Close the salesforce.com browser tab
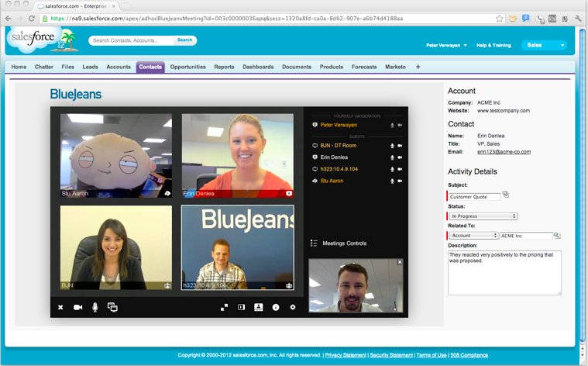Viewport: 588px width, 366px height. pos(113,6)
